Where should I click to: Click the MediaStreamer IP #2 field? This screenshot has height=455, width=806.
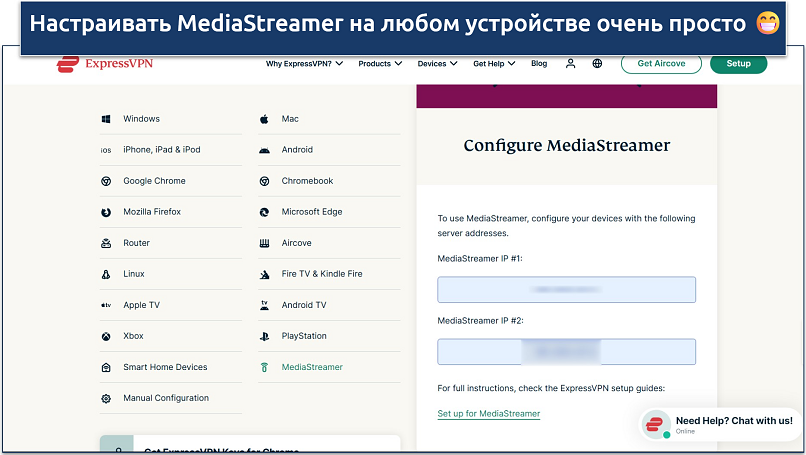click(x=566, y=352)
